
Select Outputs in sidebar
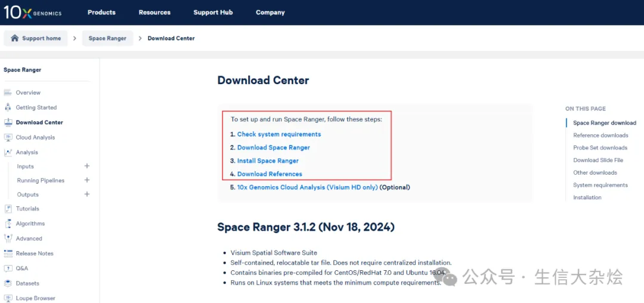[x=28, y=194]
